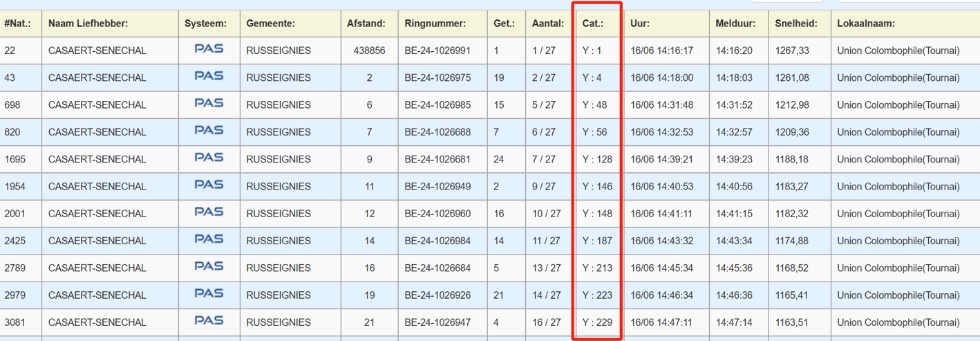Image resolution: width=980 pixels, height=341 pixels.
Task: Click the PAS logo in row #Nat. 3081
Action: [209, 321]
